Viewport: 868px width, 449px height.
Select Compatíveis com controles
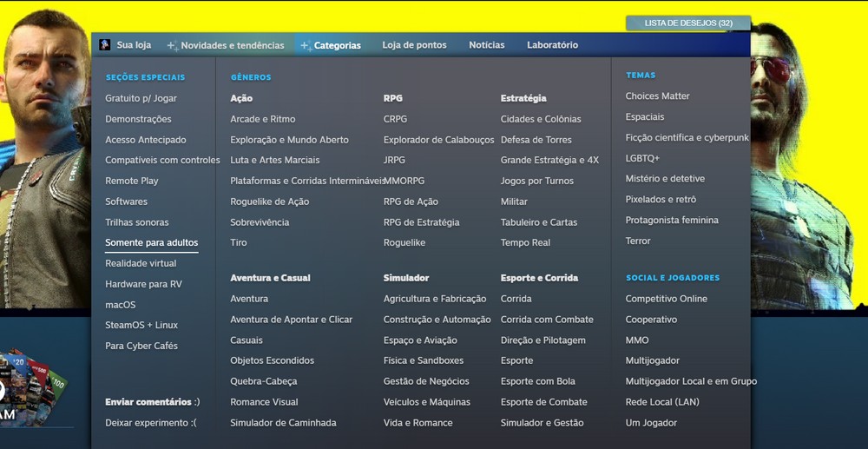163,161
